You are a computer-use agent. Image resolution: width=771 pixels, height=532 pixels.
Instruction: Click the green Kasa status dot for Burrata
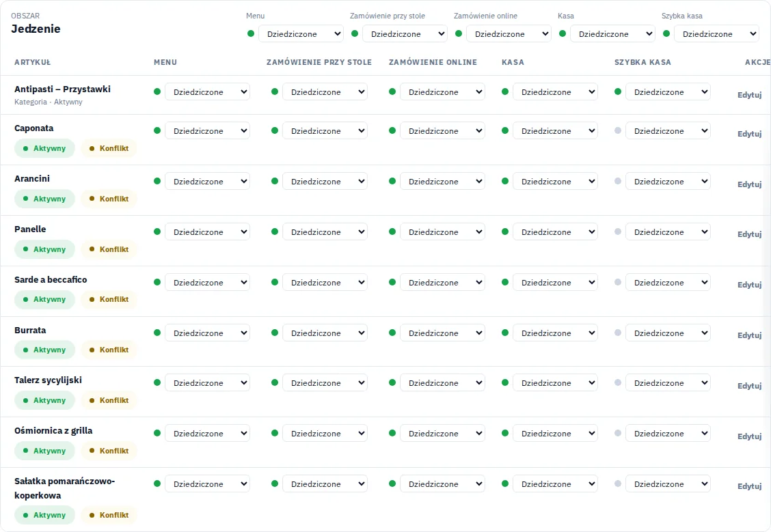pyautogui.click(x=504, y=333)
